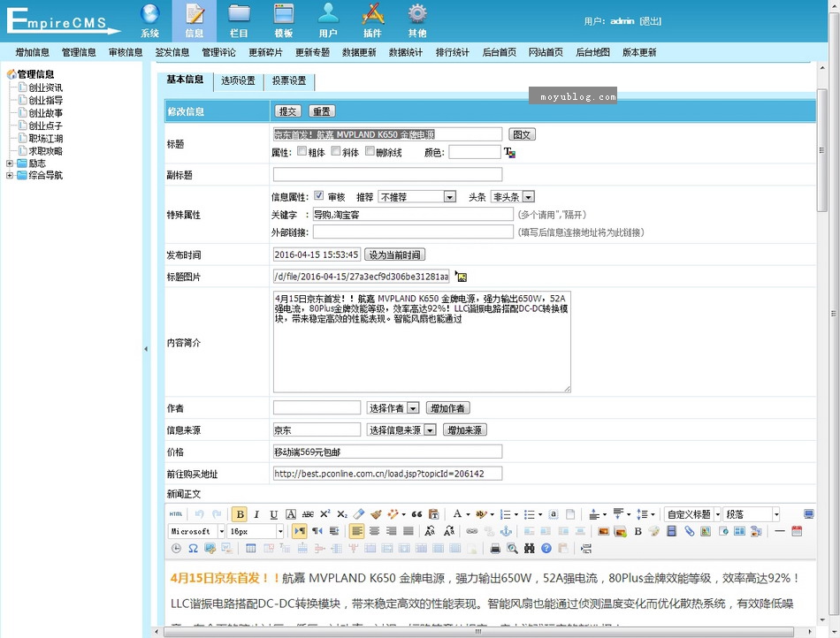Image resolution: width=840 pixels, height=638 pixels.
Task: Insert special character Omega symbol
Action: coord(193,549)
